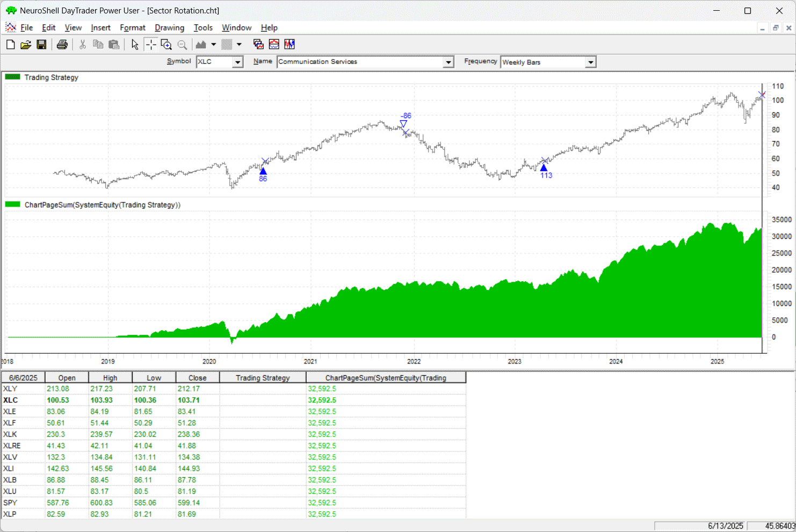Open the Insert menu
796x532 pixels.
click(100, 28)
